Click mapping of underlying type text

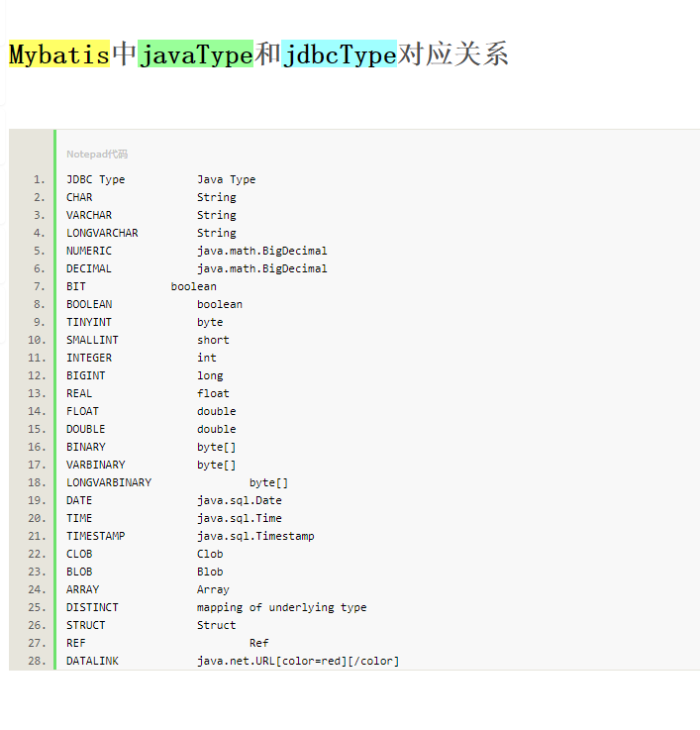click(281, 607)
